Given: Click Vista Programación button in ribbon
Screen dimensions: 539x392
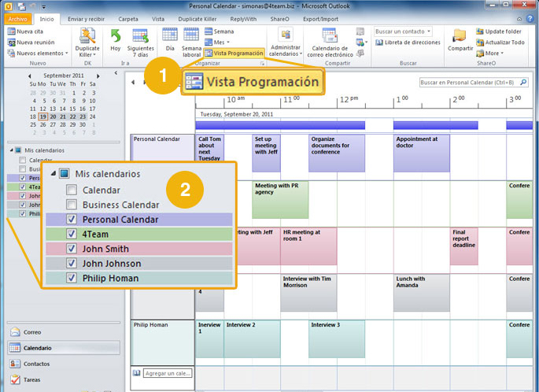Looking at the screenshot, I should [234, 54].
